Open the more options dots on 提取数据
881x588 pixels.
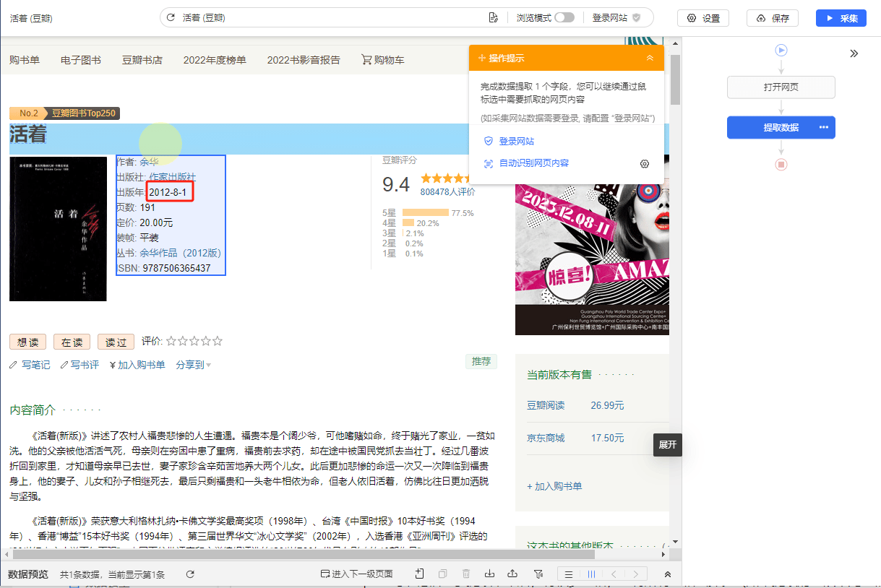(x=823, y=127)
